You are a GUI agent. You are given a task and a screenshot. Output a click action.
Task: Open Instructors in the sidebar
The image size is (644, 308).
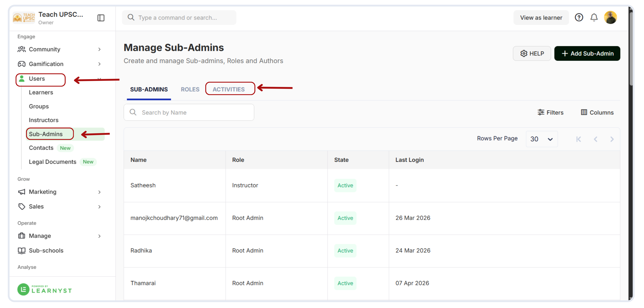[x=44, y=120]
